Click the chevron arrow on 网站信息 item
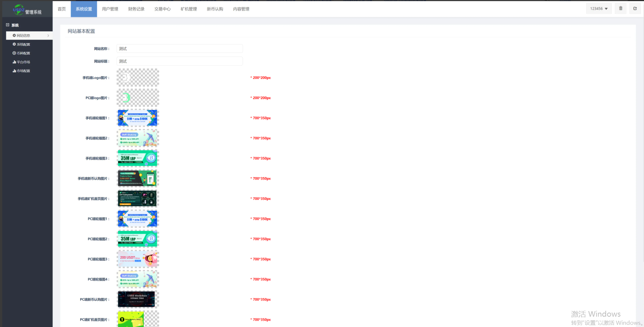This screenshot has width=644, height=327. click(48, 35)
